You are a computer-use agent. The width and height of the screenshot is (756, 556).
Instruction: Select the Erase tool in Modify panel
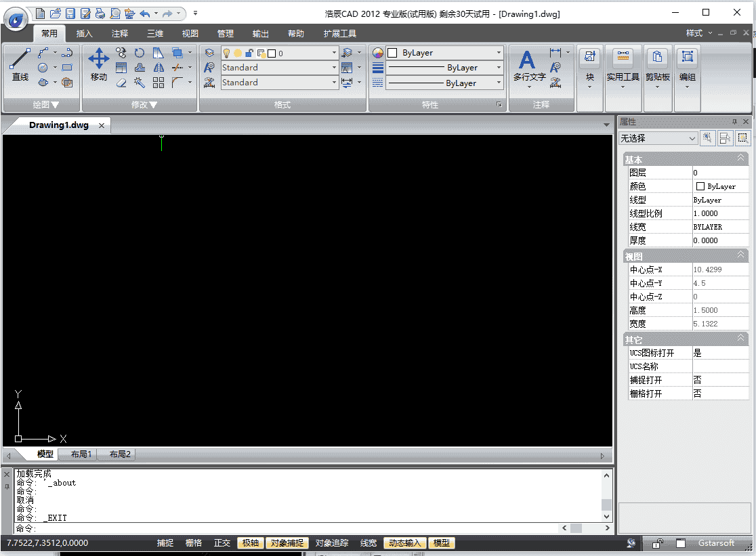coord(122,83)
